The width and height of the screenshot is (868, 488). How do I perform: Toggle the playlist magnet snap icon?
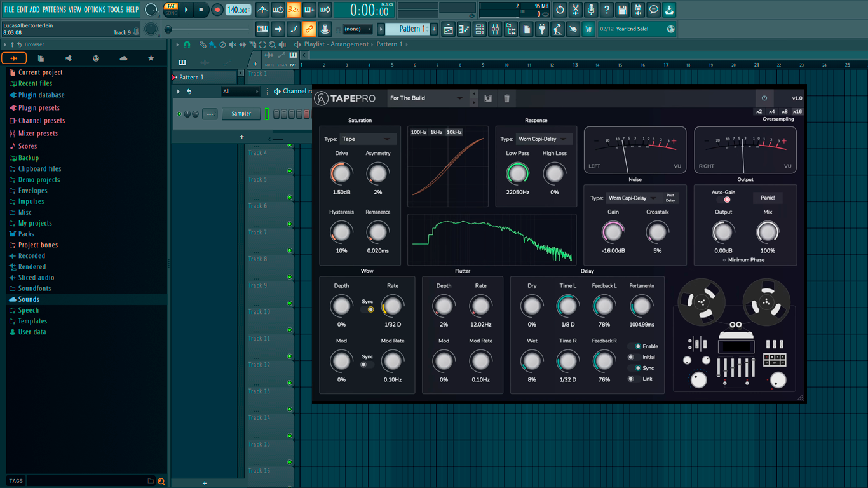tap(187, 44)
